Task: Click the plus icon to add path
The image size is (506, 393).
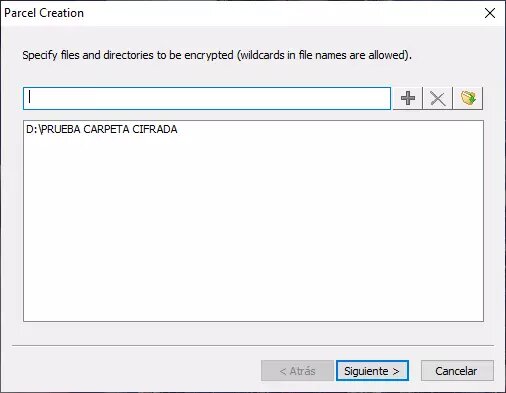Action: (x=408, y=98)
